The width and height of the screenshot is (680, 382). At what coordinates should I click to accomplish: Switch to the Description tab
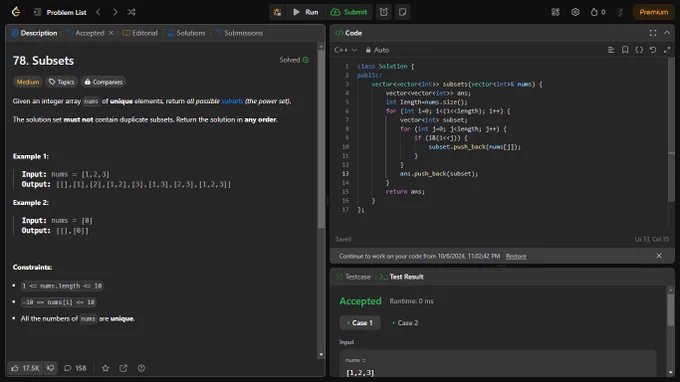35,33
